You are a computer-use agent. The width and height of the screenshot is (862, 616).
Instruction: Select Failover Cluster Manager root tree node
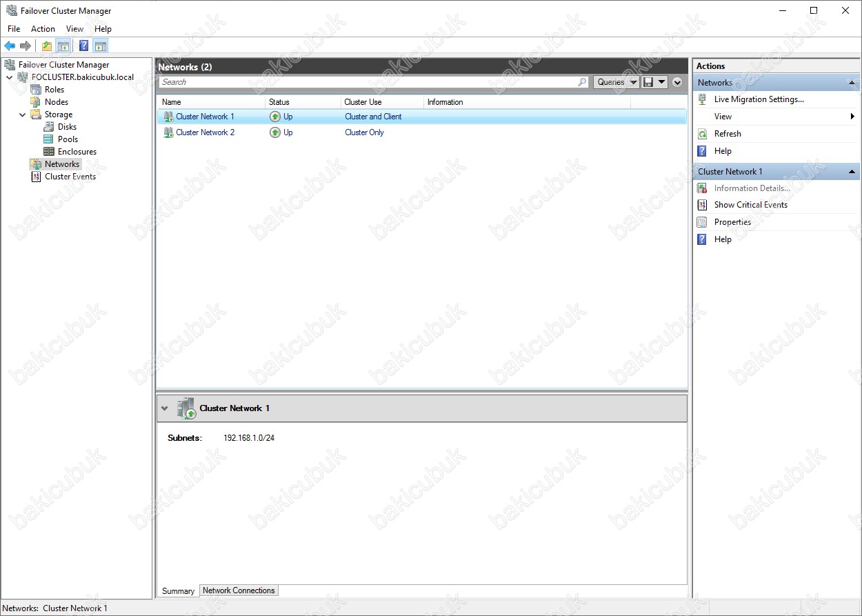pos(63,65)
